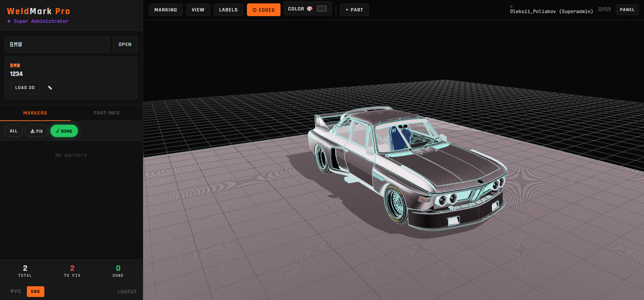The width and height of the screenshot is (644, 300).
Task: Toggle the EDGES display button
Action: point(263,10)
